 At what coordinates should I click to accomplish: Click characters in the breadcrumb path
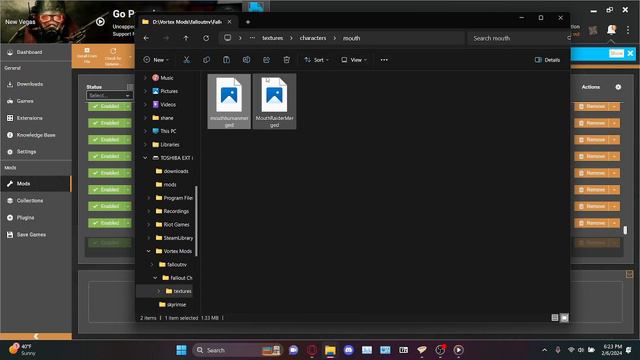click(x=313, y=38)
